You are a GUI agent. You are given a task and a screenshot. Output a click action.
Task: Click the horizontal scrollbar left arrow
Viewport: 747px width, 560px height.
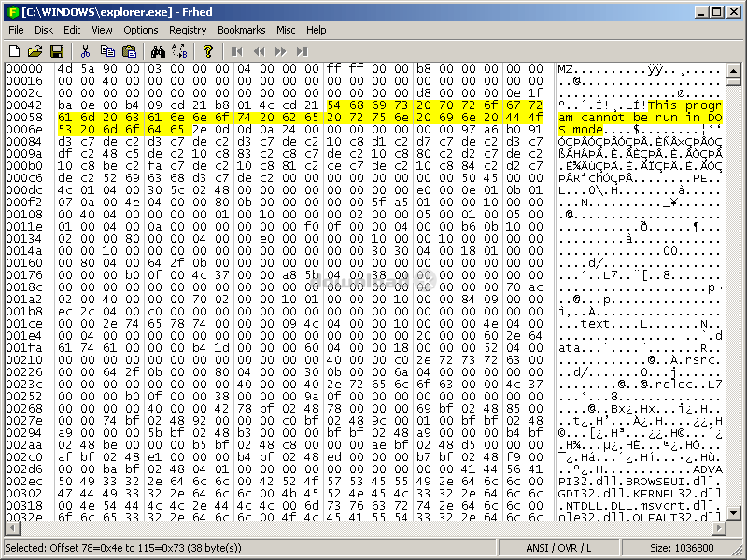[x=12, y=527]
